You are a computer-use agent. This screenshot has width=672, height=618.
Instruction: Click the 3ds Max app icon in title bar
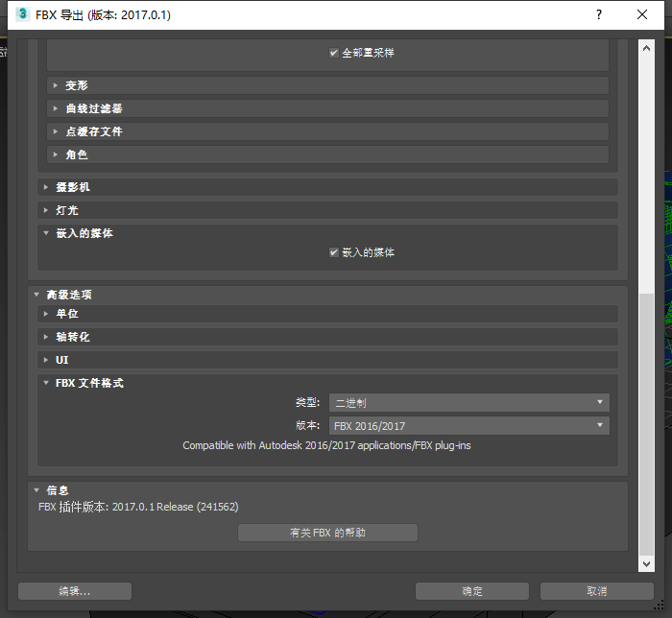click(22, 14)
